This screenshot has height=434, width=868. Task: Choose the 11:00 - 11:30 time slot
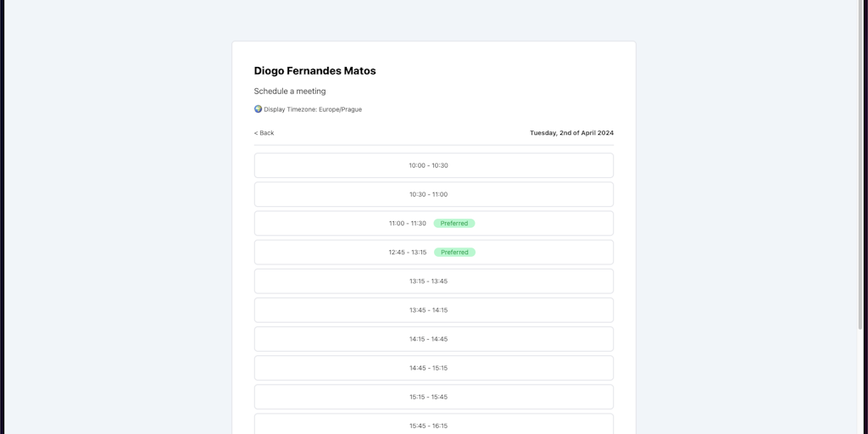pos(408,224)
